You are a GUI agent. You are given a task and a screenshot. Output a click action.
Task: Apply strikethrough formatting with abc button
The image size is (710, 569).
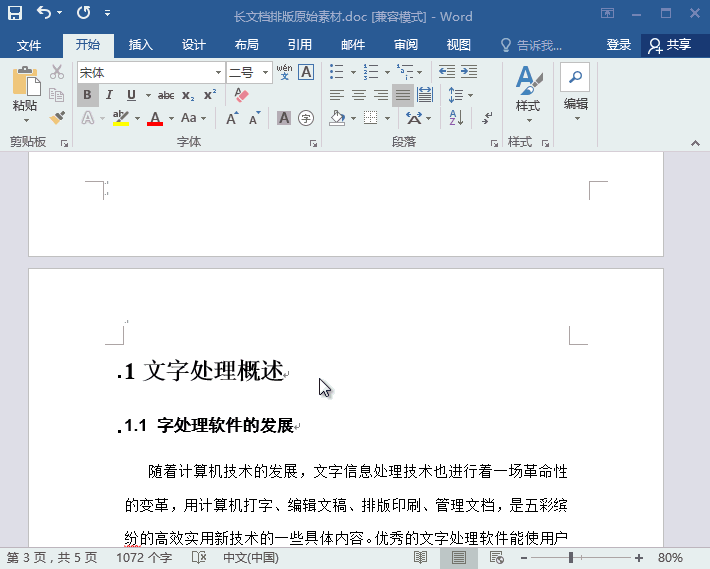[166, 95]
